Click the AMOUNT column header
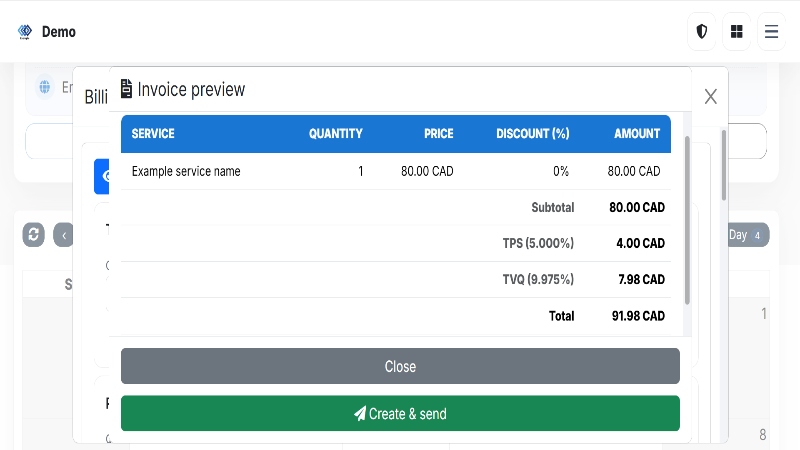This screenshot has width=800, height=450. point(637,133)
